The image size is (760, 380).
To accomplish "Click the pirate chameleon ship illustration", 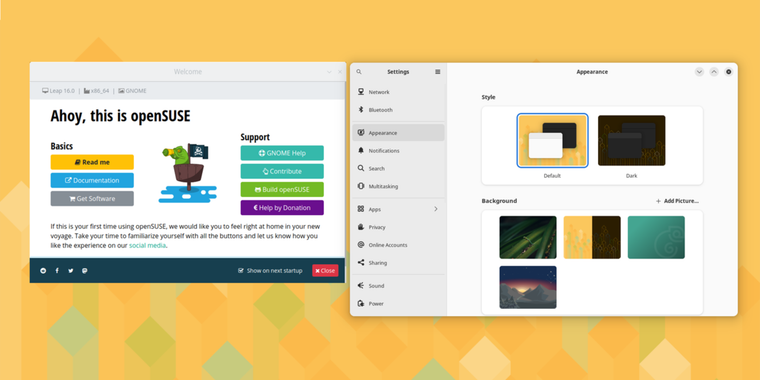I will click(x=187, y=173).
